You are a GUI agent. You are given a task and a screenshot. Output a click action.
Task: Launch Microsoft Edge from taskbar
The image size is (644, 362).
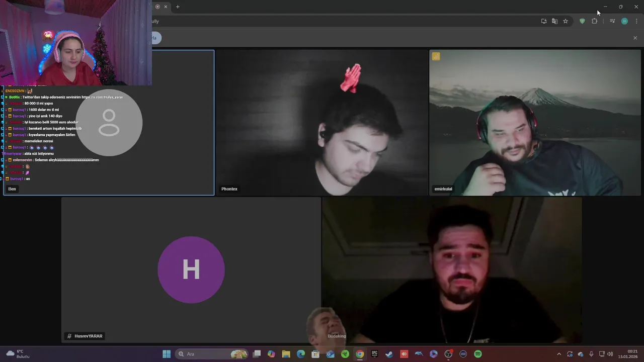(x=301, y=354)
